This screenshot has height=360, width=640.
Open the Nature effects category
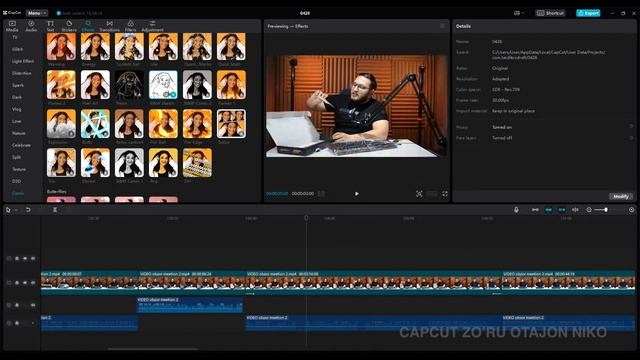[x=19, y=133]
